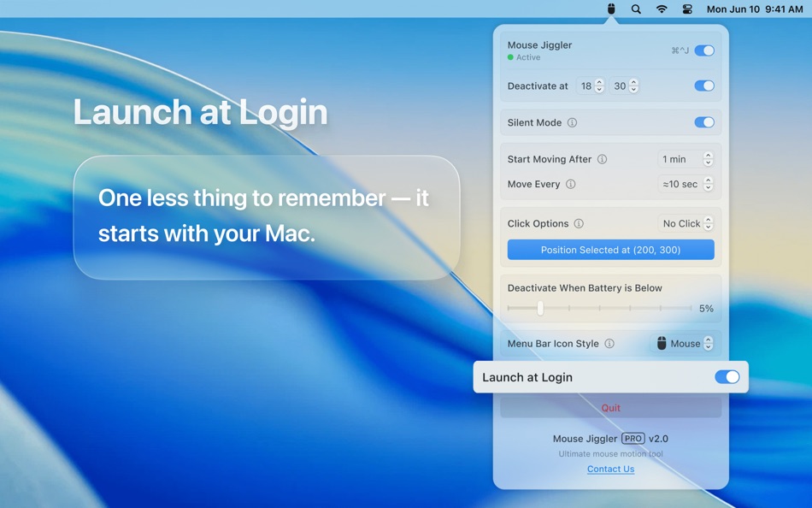This screenshot has height=508, width=812.
Task: Click the red Quit button
Action: [x=610, y=408]
